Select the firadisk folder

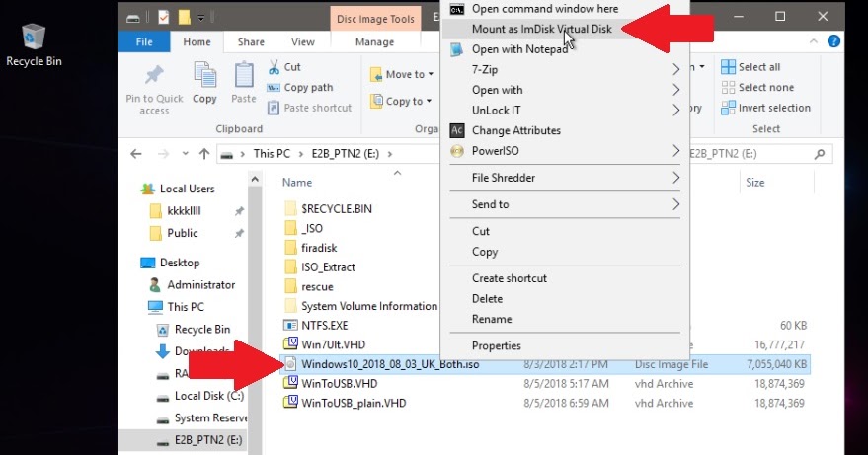[310, 248]
